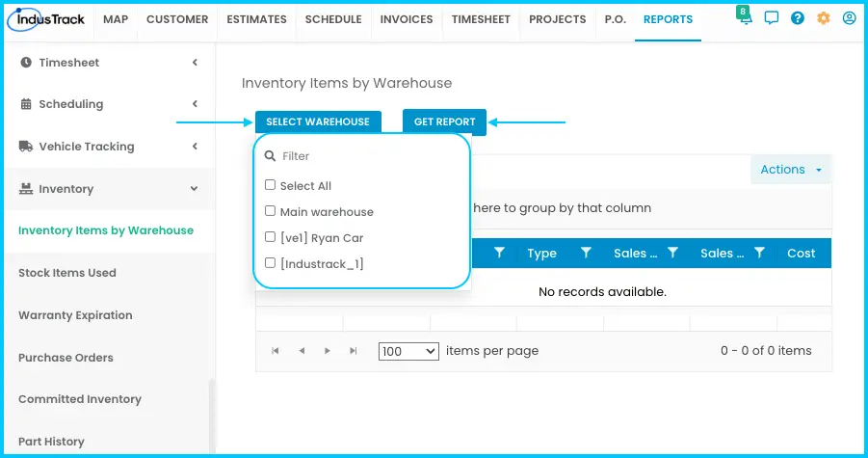This screenshot has width=868, height=458.
Task: Expand the Vehicle Tracking sidebar section
Action: [x=110, y=147]
